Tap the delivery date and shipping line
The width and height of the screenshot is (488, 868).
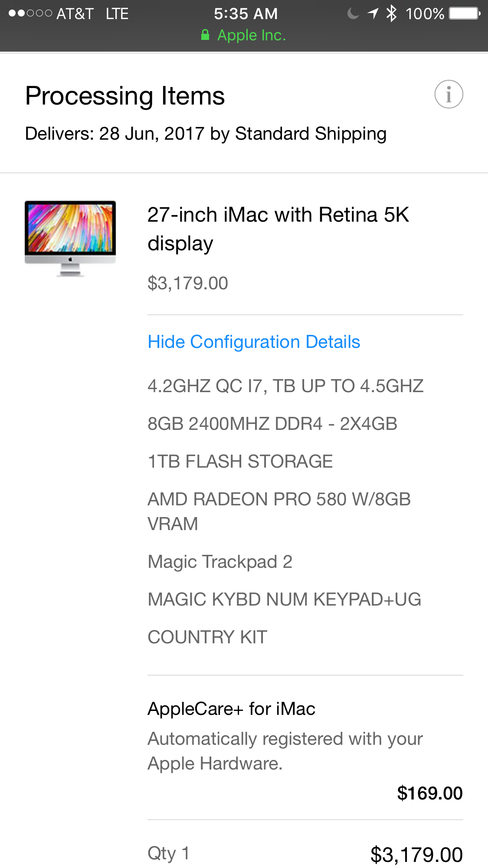click(206, 134)
